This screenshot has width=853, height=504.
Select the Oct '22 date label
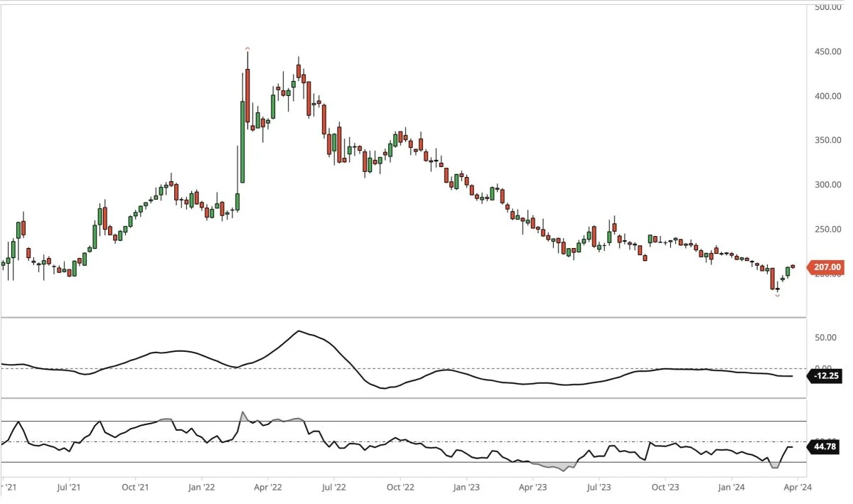pyautogui.click(x=399, y=488)
